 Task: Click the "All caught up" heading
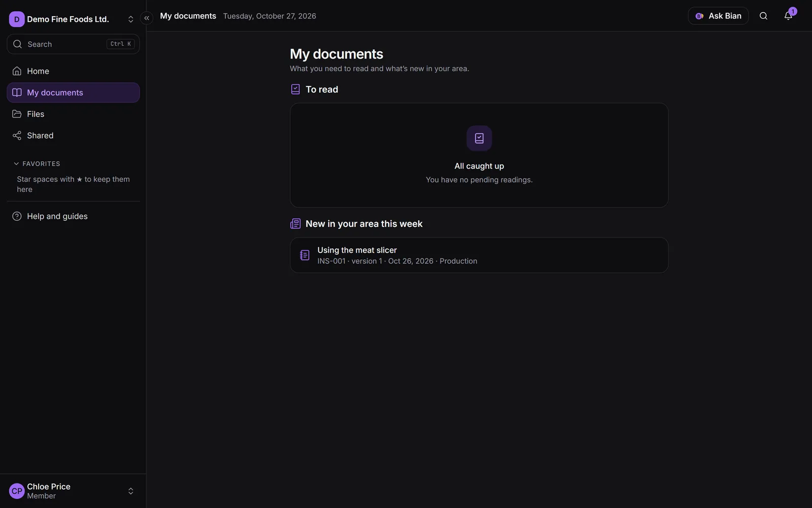[x=479, y=166]
